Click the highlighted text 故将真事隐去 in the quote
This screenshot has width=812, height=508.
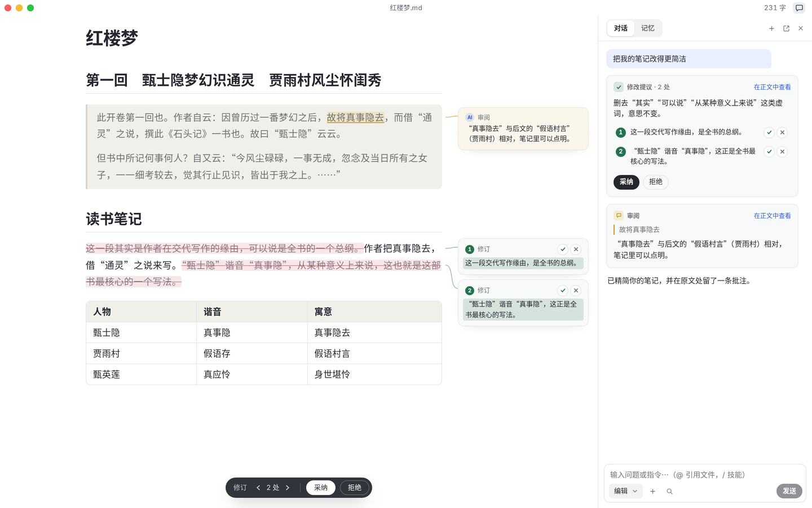coord(355,117)
